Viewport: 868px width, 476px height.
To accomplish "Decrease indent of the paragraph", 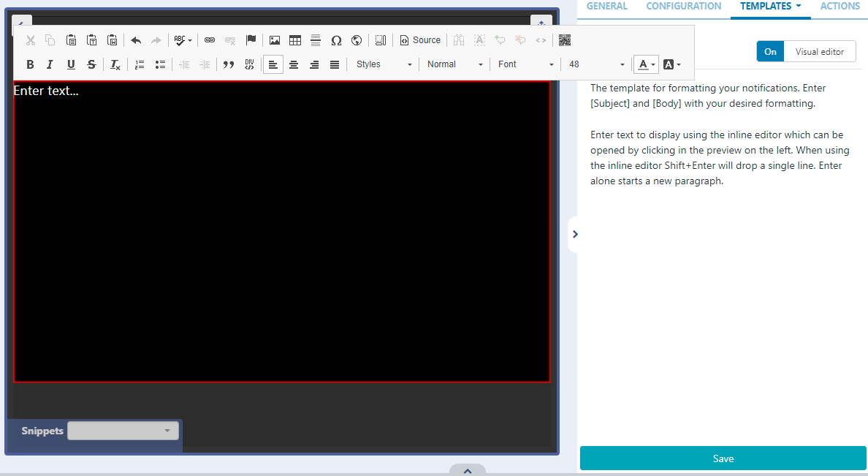I will click(184, 64).
